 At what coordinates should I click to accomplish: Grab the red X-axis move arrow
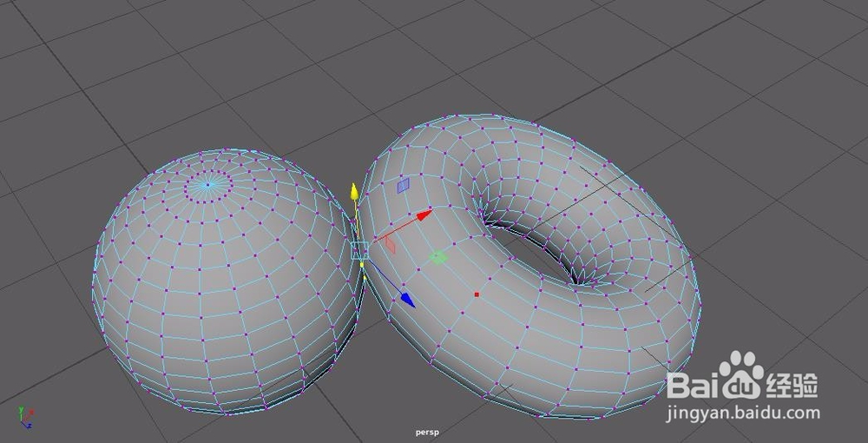(x=424, y=215)
